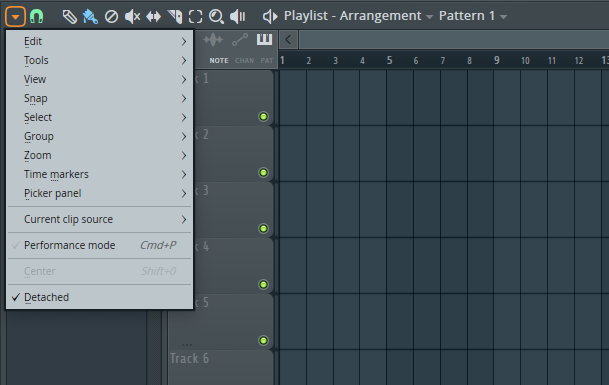
Task: Select the Zoom magnifier tool
Action: point(216,17)
